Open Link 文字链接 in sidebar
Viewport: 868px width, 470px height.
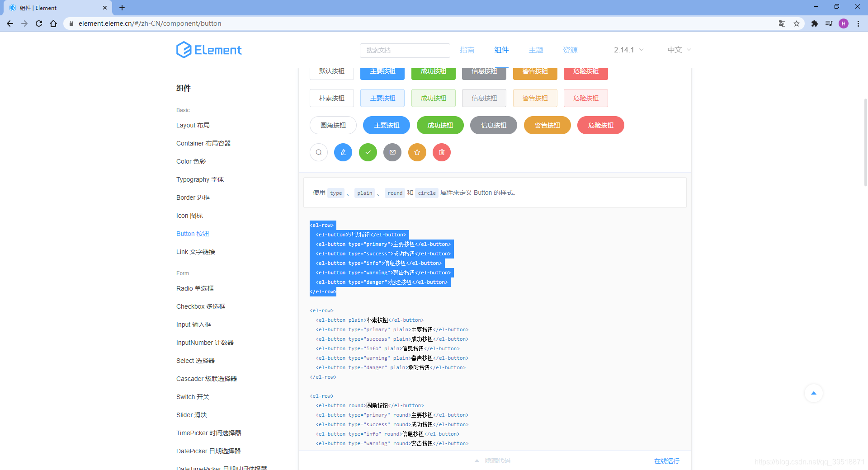point(196,252)
